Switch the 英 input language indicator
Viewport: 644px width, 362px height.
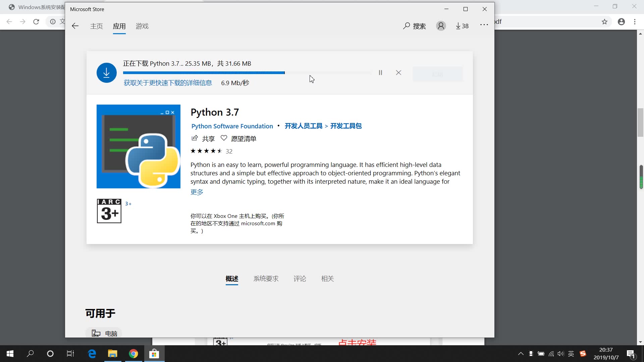click(x=571, y=354)
